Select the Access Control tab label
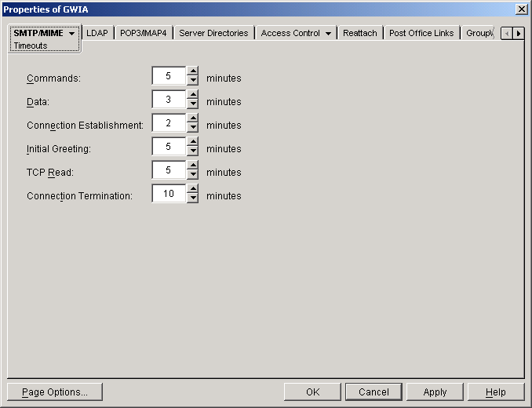Viewport: 532px width, 408px height. point(290,33)
